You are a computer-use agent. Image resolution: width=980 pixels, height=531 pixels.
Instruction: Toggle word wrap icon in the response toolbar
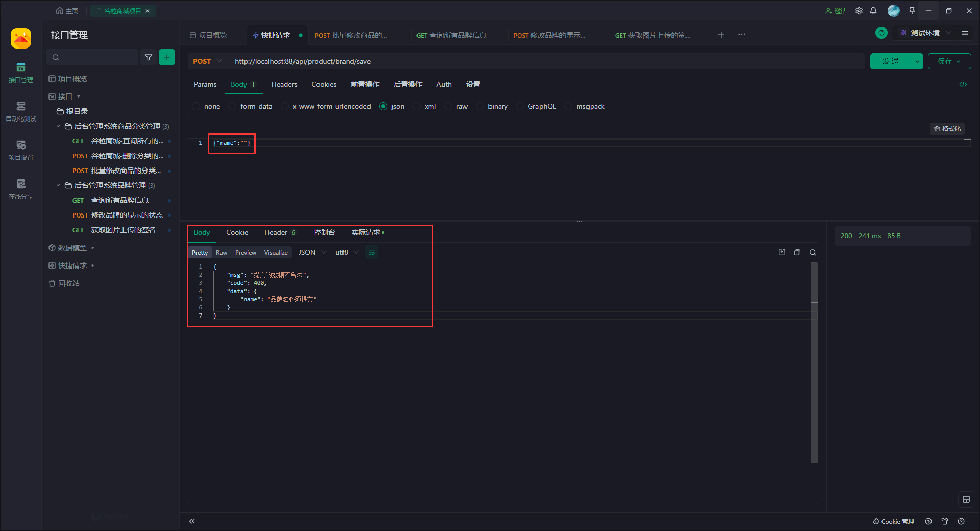(372, 252)
